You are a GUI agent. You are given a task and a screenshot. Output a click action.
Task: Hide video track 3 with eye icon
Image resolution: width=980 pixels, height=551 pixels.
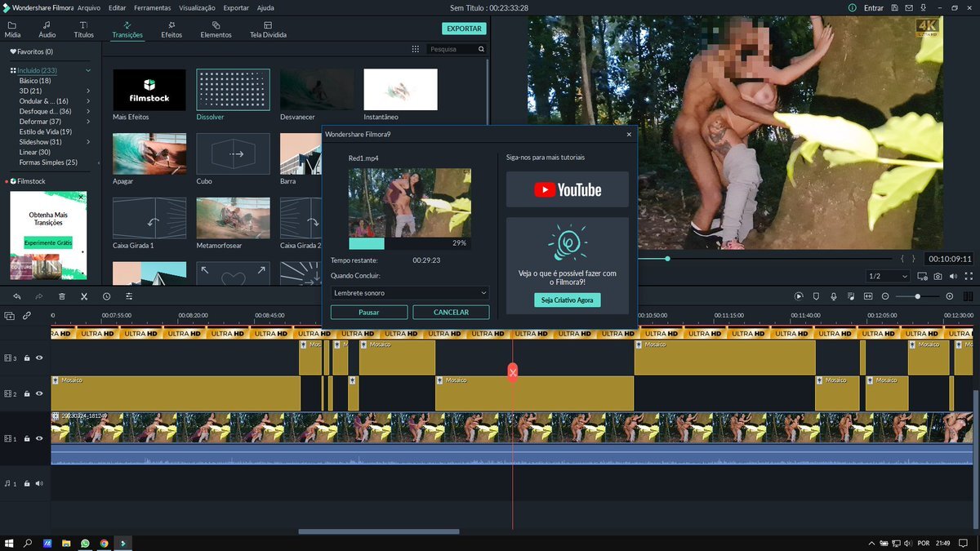[39, 358]
